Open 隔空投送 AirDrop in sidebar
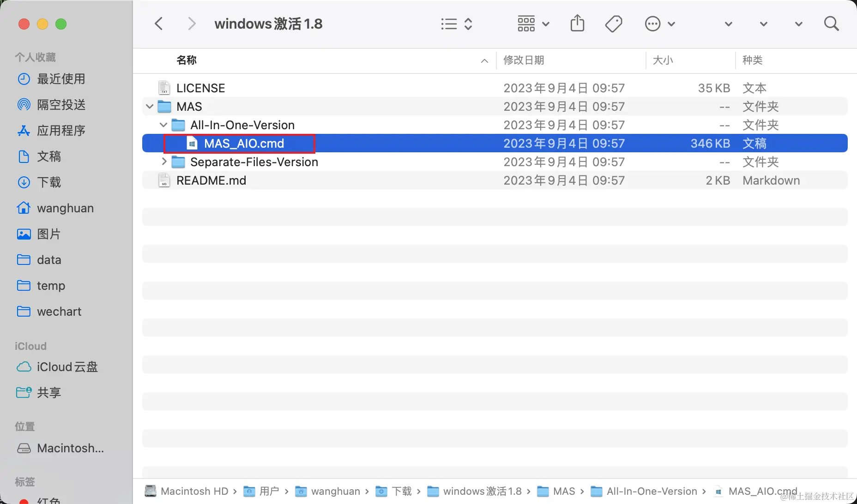The image size is (857, 504). [61, 105]
